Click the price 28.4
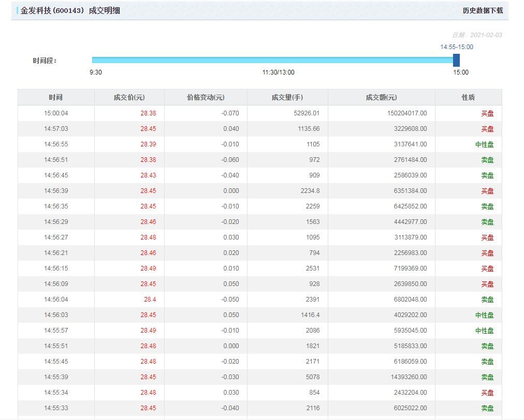 click(150, 299)
